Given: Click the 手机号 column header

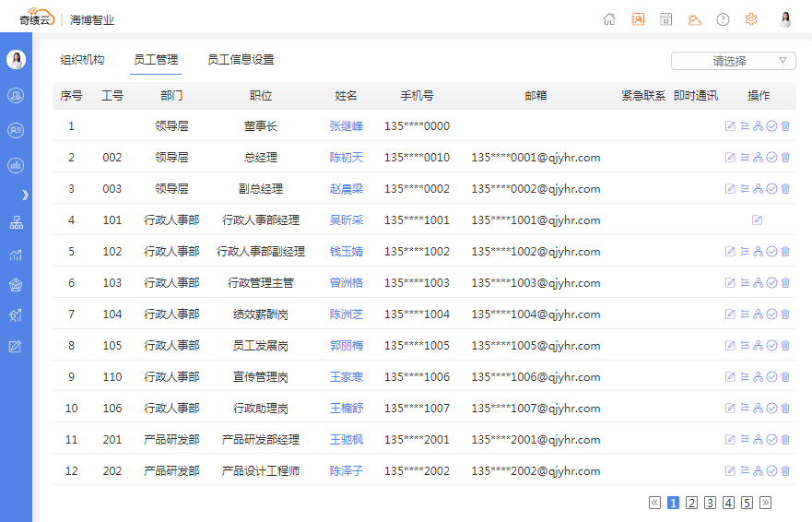Looking at the screenshot, I should click(417, 96).
